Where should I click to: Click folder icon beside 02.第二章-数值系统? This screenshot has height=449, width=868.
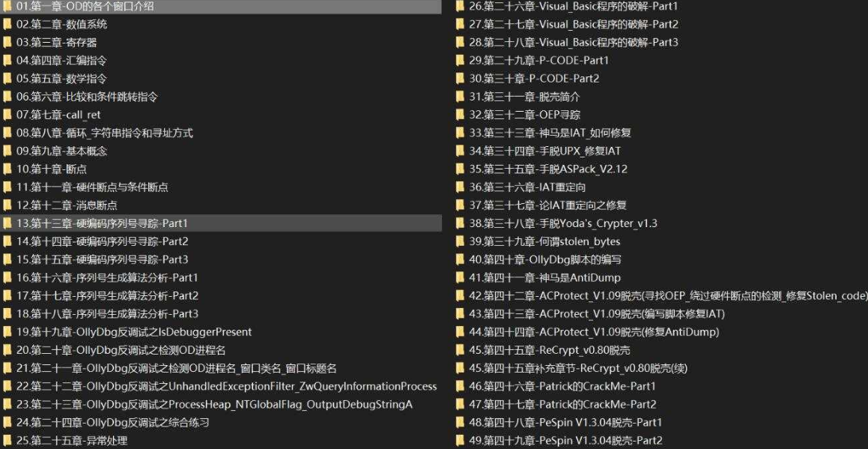point(7,25)
